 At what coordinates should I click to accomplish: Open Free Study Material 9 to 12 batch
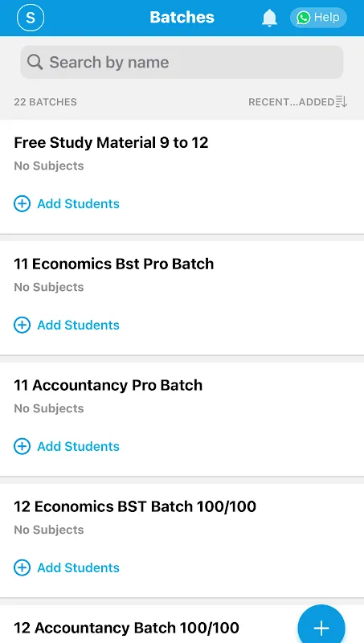111,143
